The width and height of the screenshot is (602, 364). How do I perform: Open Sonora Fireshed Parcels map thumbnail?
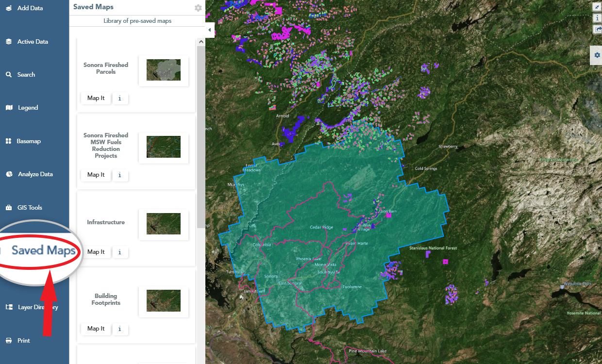[164, 70]
